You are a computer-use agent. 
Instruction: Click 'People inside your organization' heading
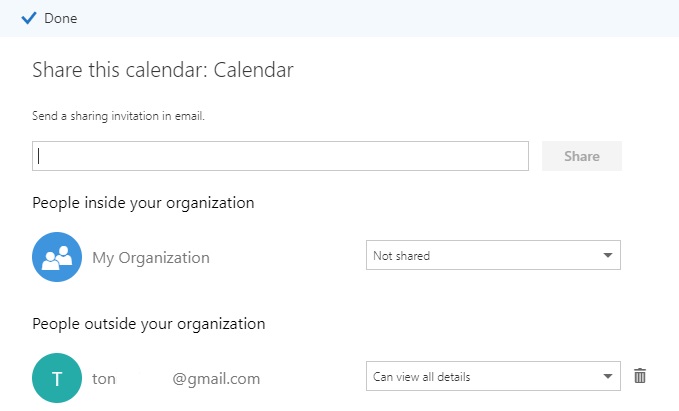click(x=143, y=203)
